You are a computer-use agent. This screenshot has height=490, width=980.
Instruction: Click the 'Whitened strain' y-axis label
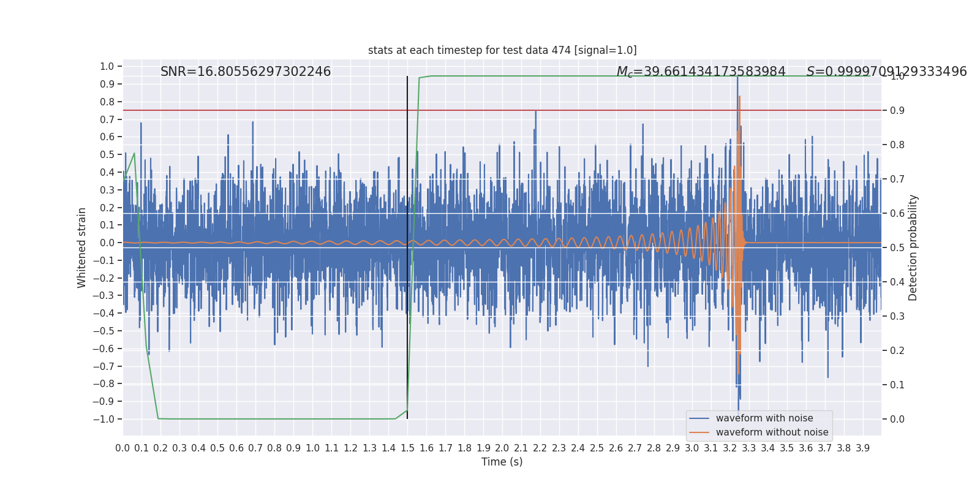tap(82, 247)
